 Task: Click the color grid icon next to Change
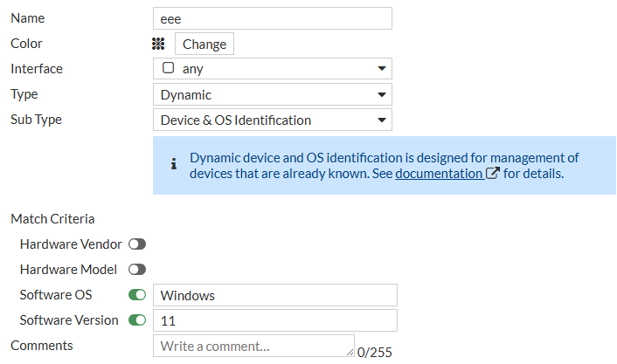point(158,44)
